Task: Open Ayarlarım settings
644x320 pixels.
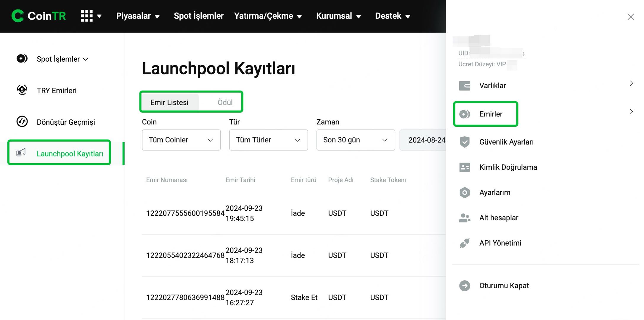Action: (x=495, y=193)
